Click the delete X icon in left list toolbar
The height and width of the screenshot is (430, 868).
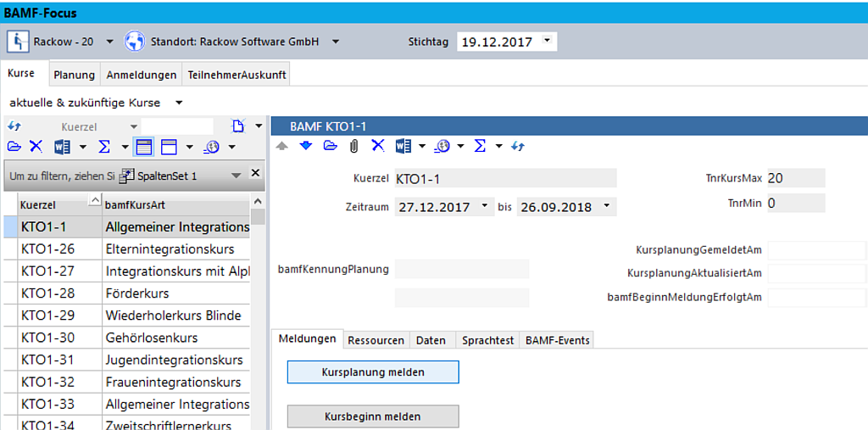[36, 147]
